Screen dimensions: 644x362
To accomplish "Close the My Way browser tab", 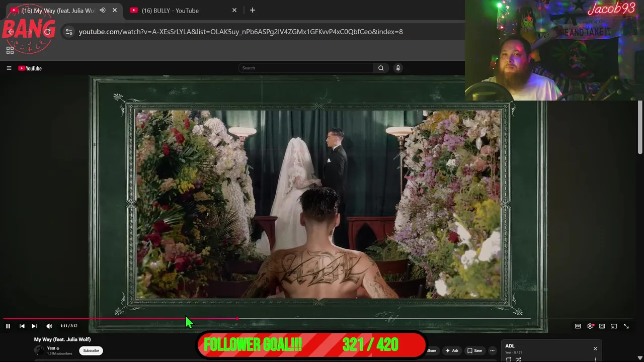I will point(115,10).
